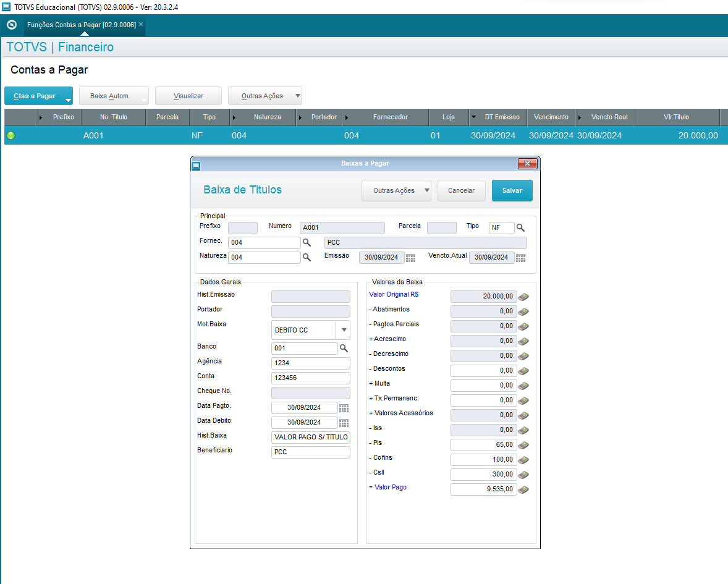The height and width of the screenshot is (584, 728).
Task: Focus the Banco field containing 001
Action: (x=304, y=348)
